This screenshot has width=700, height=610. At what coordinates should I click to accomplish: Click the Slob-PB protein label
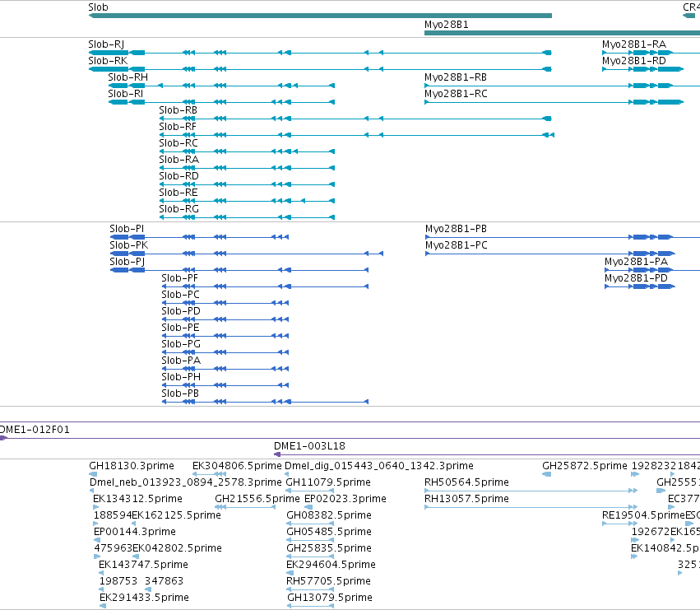tap(180, 394)
